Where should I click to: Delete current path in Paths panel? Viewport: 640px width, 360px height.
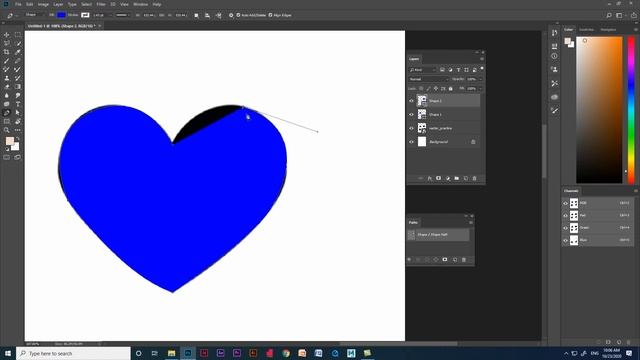pyautogui.click(x=464, y=260)
